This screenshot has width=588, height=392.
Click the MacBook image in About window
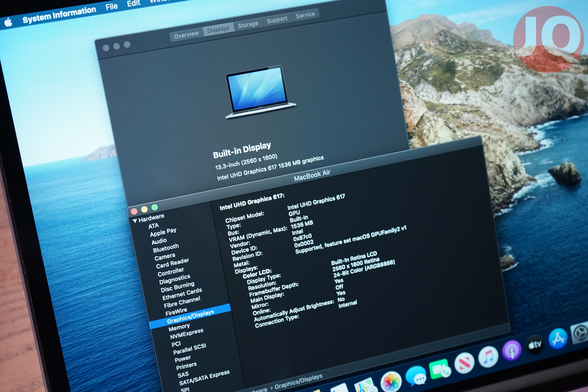click(x=261, y=92)
